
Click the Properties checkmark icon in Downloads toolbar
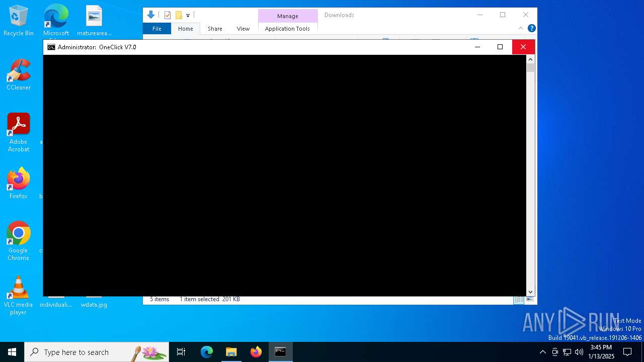pos(168,15)
